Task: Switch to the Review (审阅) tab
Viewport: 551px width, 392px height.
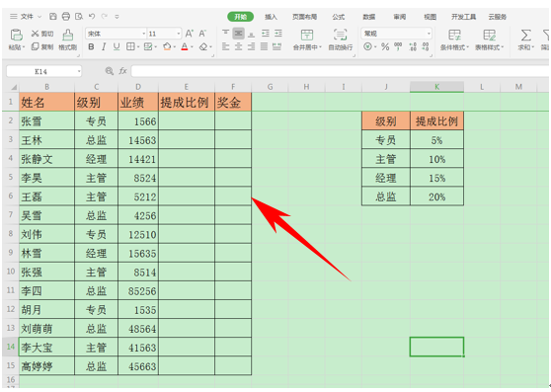Action: pyautogui.click(x=400, y=17)
